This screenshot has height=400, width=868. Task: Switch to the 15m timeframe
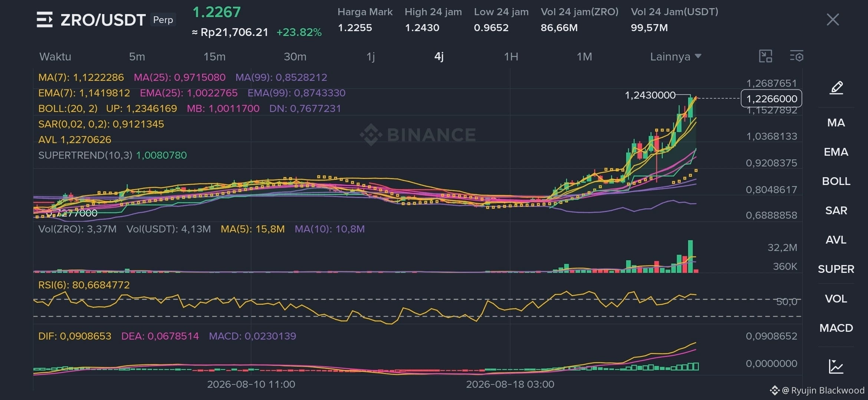pyautogui.click(x=214, y=57)
